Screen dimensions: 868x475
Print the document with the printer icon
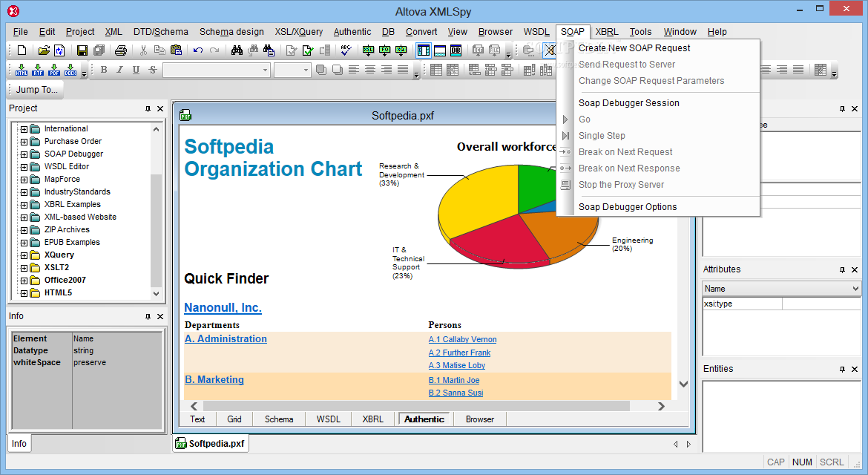[x=121, y=50]
